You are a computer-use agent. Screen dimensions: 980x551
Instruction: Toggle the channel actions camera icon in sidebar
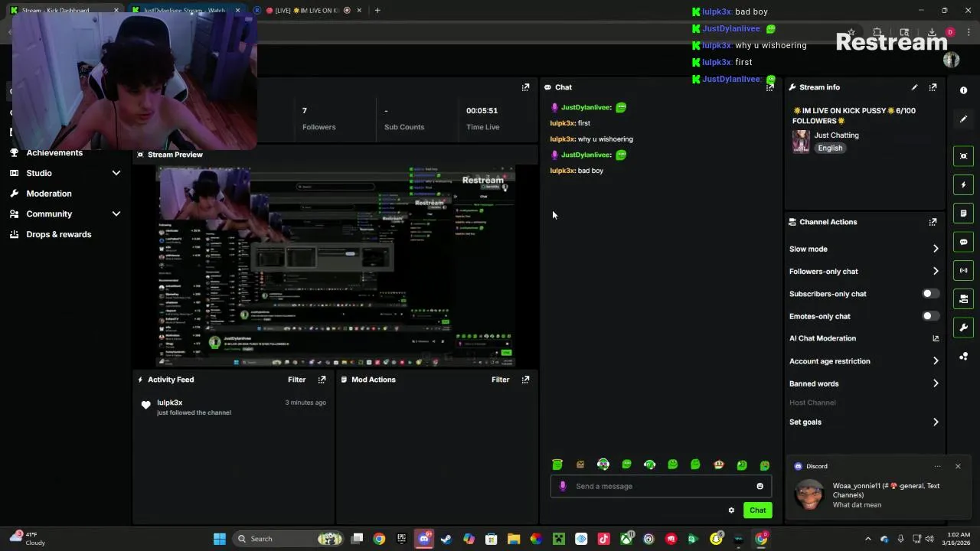963,299
